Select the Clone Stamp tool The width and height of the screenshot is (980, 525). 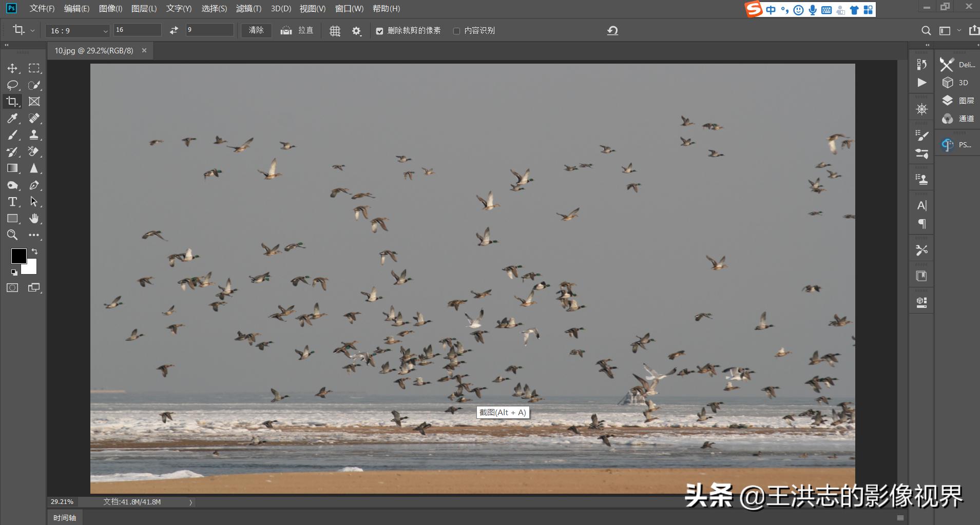point(34,134)
